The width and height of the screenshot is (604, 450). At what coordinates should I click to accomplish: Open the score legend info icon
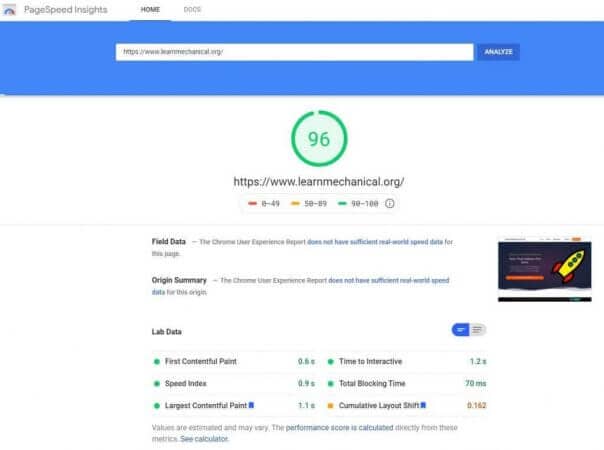[x=389, y=203]
